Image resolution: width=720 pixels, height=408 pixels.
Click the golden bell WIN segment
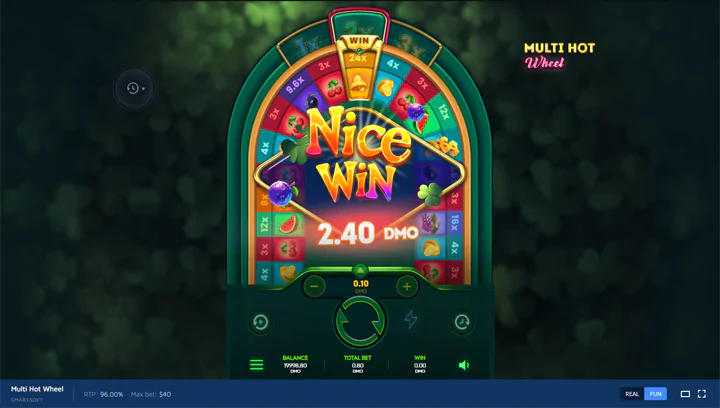(x=358, y=69)
